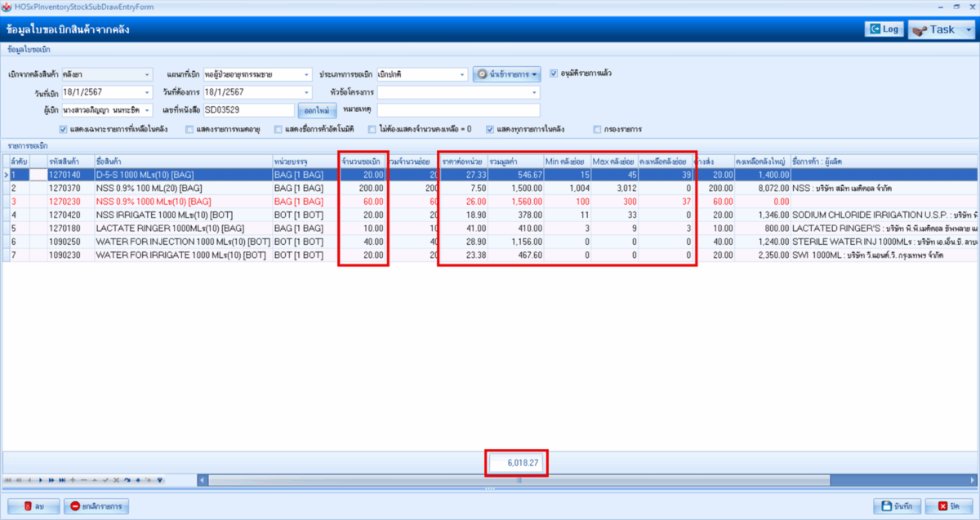This screenshot has width=980, height=520.
Task: Click the ชื่อสินค้า column header
Action: click(x=182, y=162)
